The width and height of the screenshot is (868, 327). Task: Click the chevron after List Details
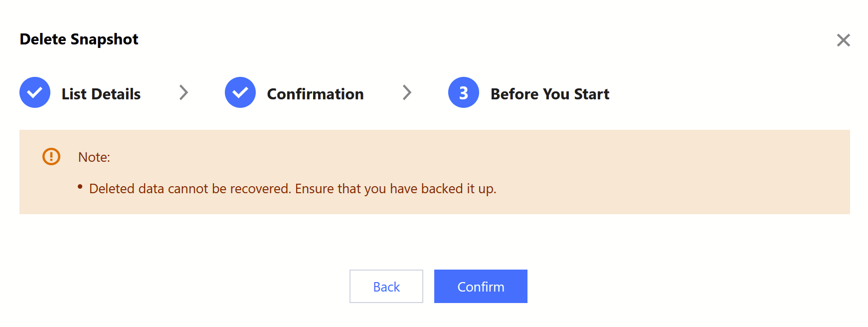click(x=184, y=92)
